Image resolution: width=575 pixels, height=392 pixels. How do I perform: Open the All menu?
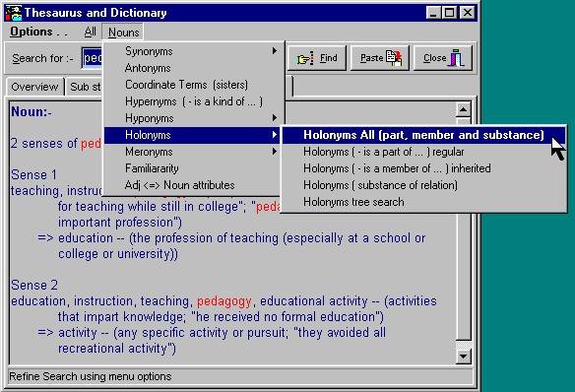click(x=90, y=32)
